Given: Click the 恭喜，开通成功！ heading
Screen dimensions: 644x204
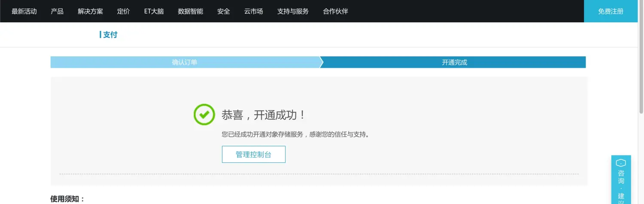Looking at the screenshot, I should tap(264, 115).
